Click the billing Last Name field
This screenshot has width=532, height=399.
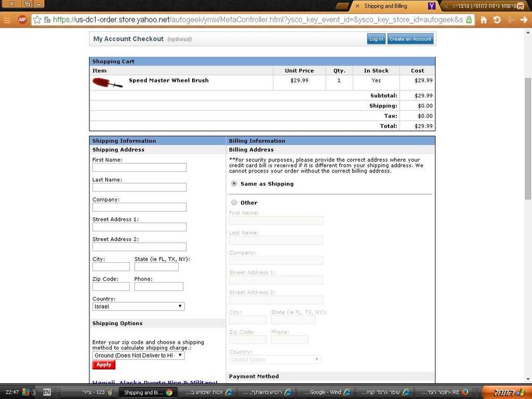pyautogui.click(x=276, y=240)
